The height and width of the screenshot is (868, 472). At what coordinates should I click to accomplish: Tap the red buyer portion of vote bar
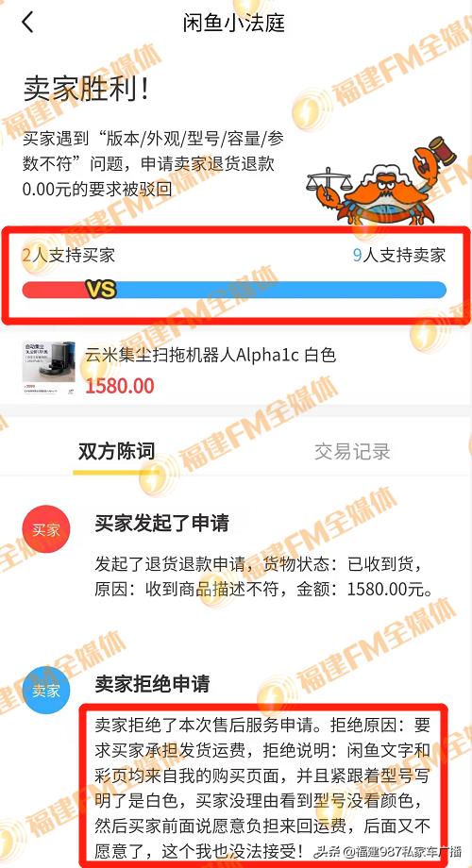(x=55, y=290)
